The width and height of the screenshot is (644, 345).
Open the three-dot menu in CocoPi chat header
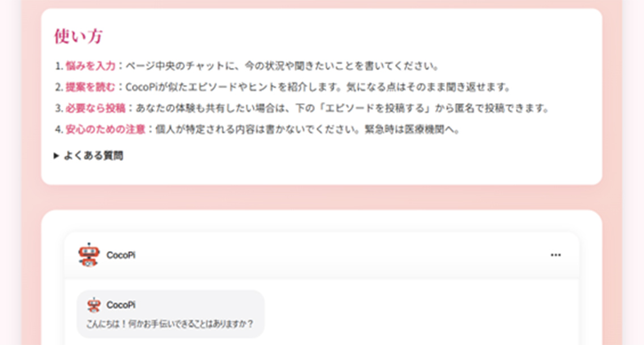coord(556,255)
